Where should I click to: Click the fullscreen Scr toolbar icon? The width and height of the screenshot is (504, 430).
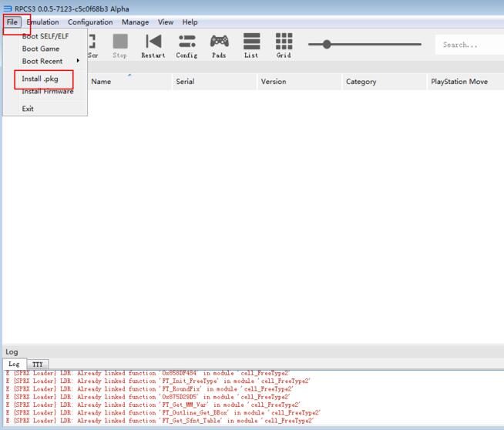point(92,46)
